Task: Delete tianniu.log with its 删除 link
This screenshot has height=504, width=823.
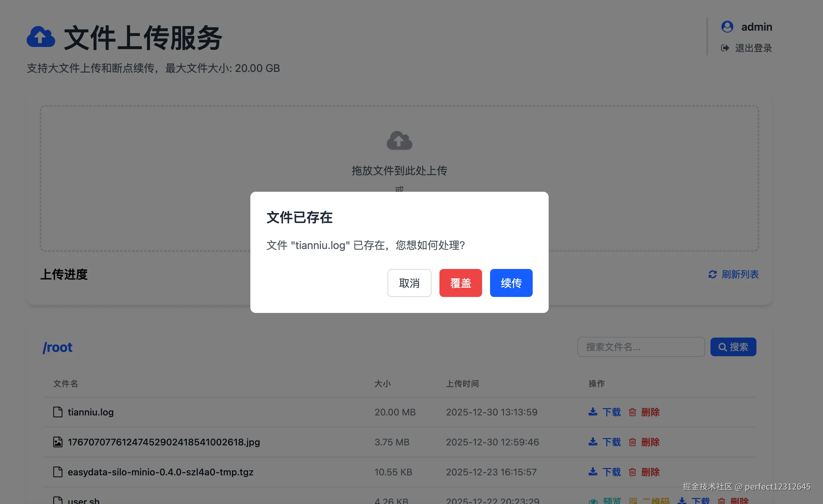Action: point(644,412)
